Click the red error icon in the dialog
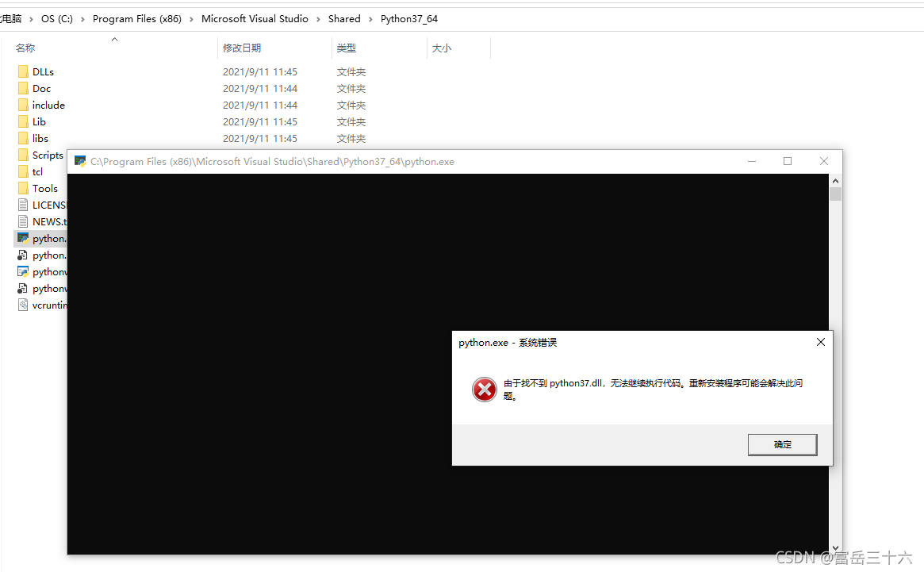This screenshot has width=924, height=572. [485, 390]
